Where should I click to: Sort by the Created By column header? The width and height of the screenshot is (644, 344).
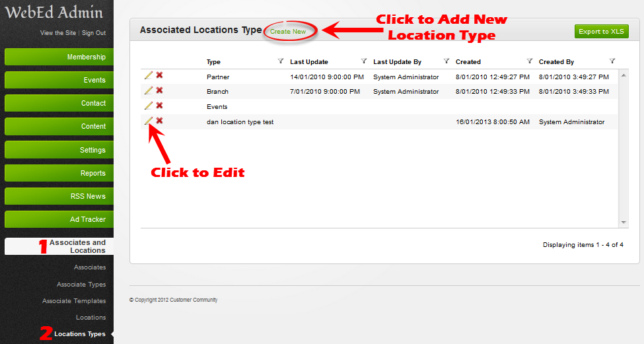coord(557,62)
